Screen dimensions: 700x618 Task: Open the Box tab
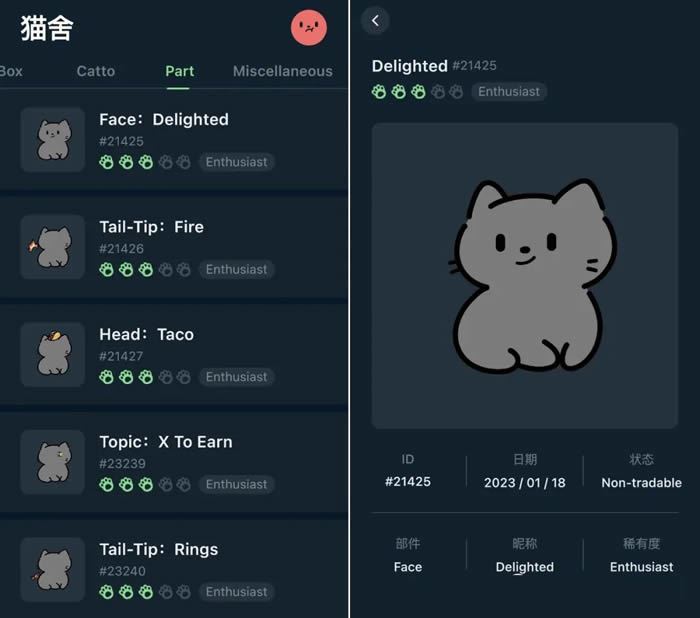[x=11, y=71]
